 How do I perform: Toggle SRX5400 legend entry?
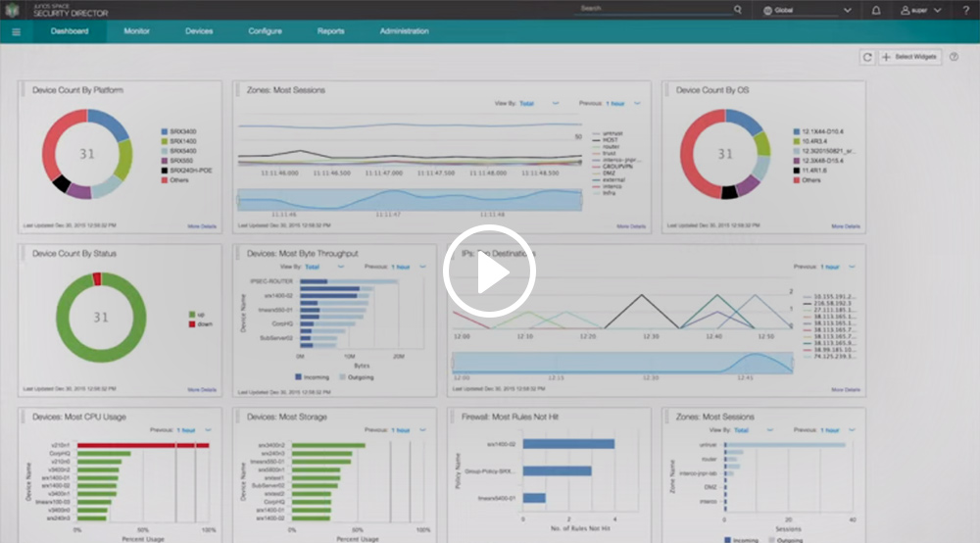tap(178, 151)
